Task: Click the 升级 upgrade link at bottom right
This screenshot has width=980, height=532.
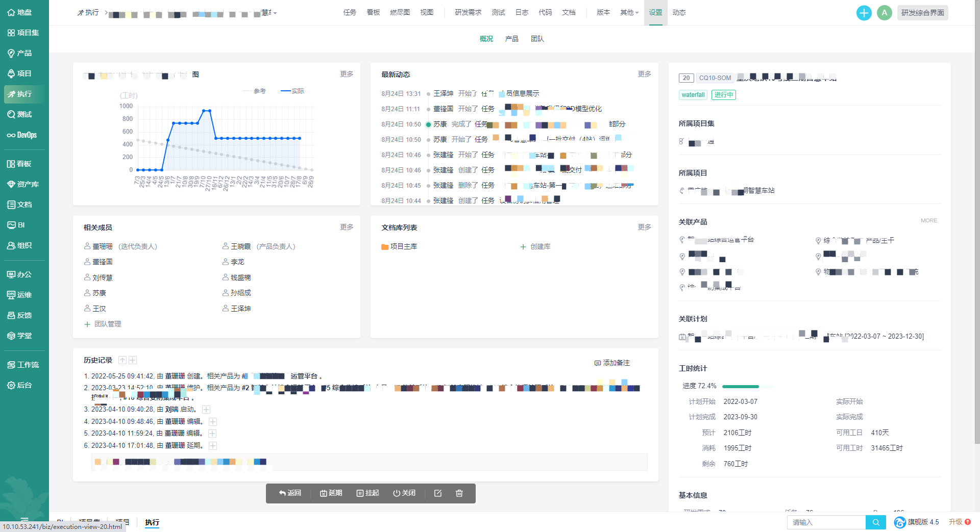Action: [x=959, y=522]
